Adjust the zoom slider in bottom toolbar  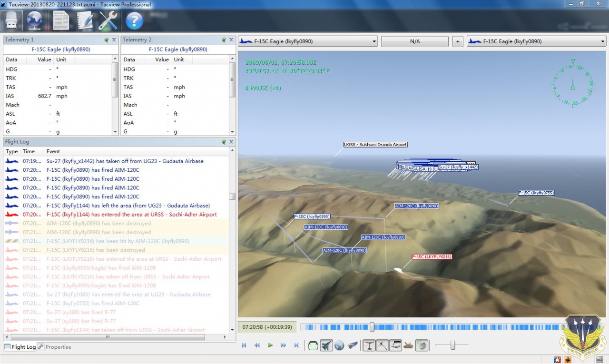pyautogui.click(x=452, y=345)
